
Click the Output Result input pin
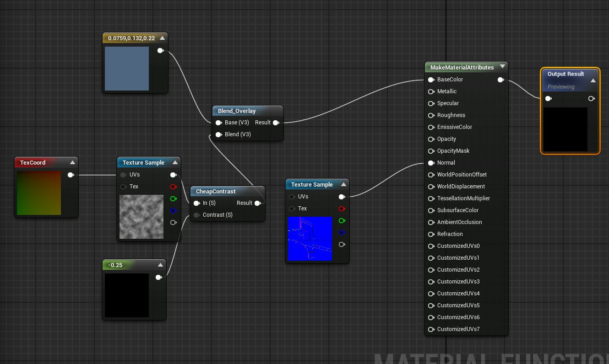(x=548, y=98)
